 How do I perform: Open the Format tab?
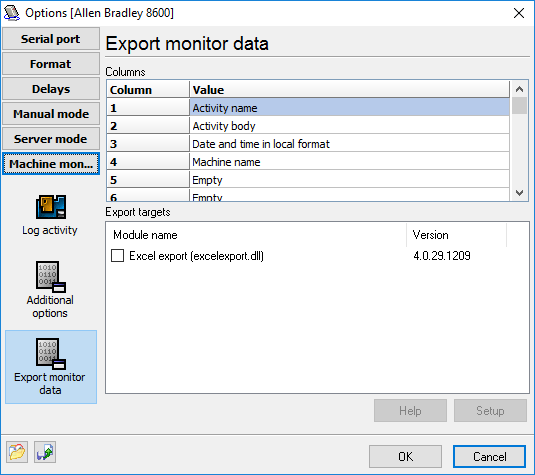tap(50, 64)
